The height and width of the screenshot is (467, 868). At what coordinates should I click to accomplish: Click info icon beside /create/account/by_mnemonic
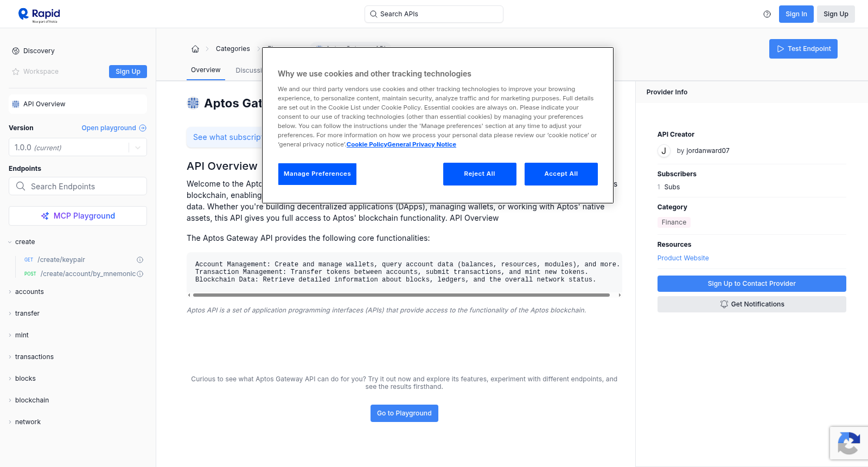(140, 274)
